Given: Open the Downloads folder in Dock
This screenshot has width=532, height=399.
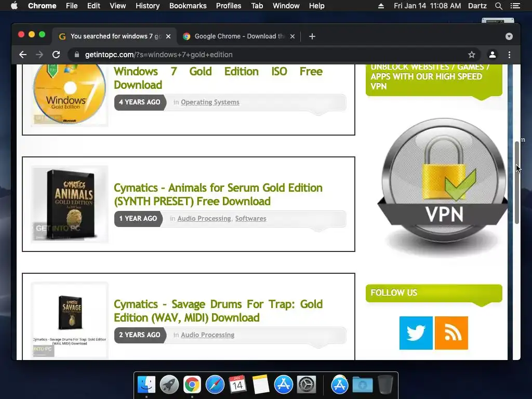Looking at the screenshot, I should point(362,385).
